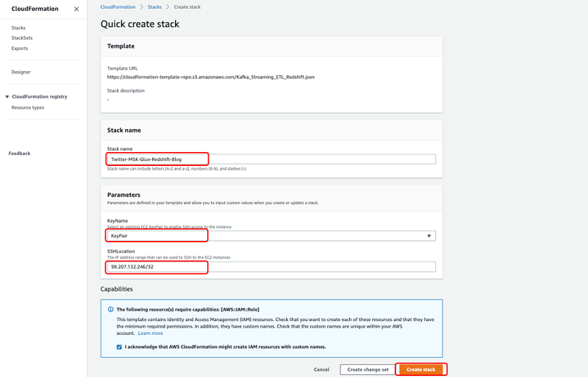The width and height of the screenshot is (588, 379).
Task: Open Stacks in the sidebar
Action: click(18, 28)
